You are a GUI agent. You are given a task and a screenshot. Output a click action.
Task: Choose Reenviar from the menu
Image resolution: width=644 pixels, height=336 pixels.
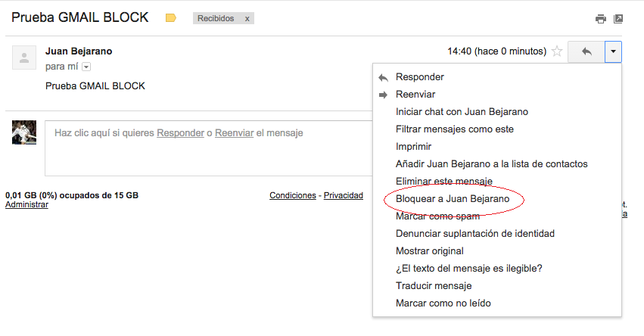(415, 95)
